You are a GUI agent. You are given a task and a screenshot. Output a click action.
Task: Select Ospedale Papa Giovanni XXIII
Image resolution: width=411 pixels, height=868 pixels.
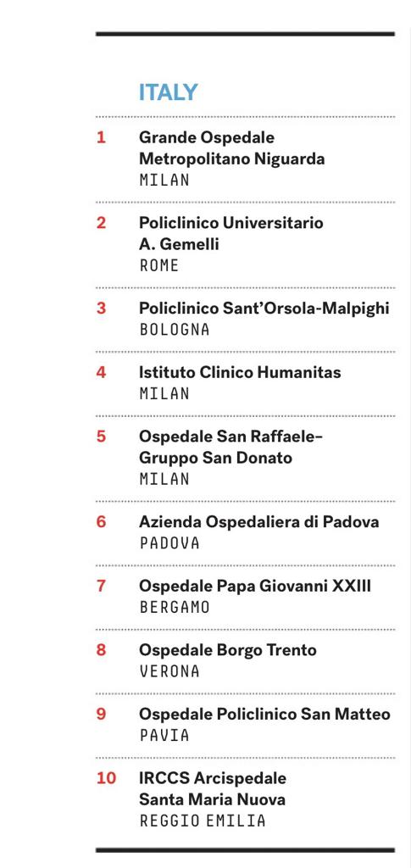pos(255,587)
